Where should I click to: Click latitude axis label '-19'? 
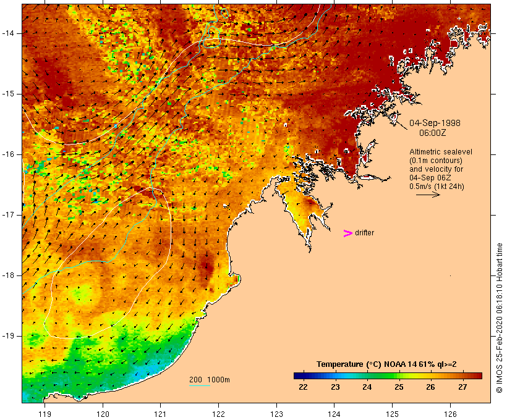[x=8, y=336]
